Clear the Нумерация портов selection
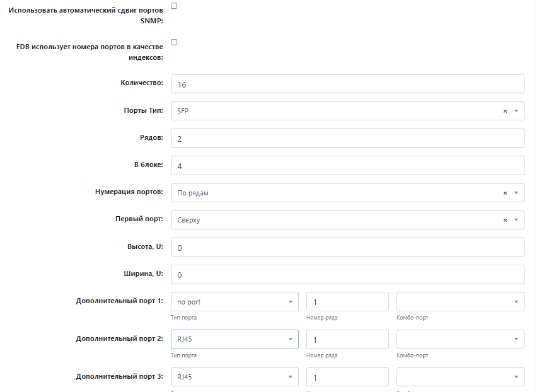Image resolution: width=539 pixels, height=392 pixels. coord(505,193)
